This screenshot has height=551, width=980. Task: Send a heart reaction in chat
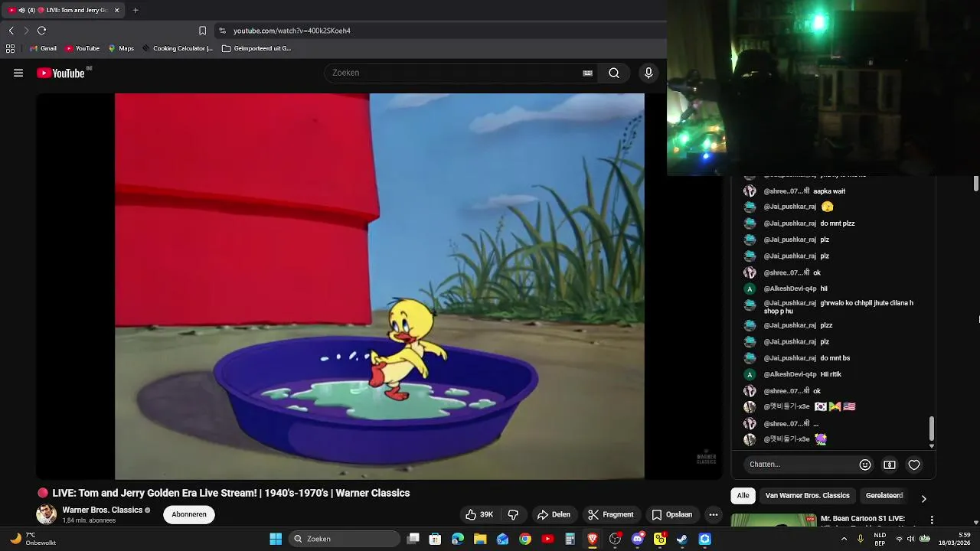pyautogui.click(x=914, y=465)
